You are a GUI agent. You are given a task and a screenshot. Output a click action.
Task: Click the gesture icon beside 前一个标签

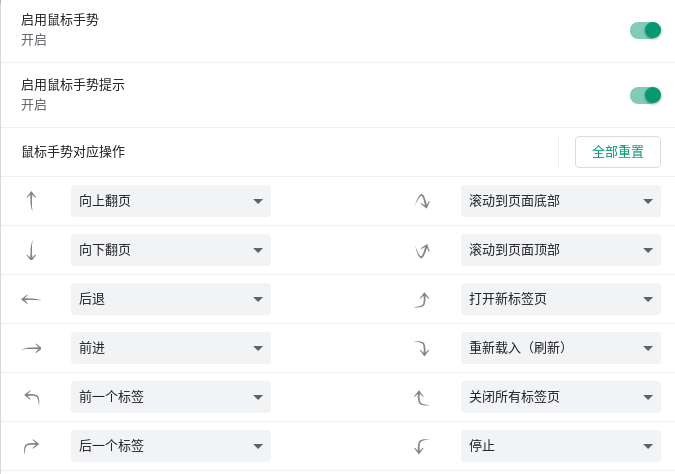(31, 397)
